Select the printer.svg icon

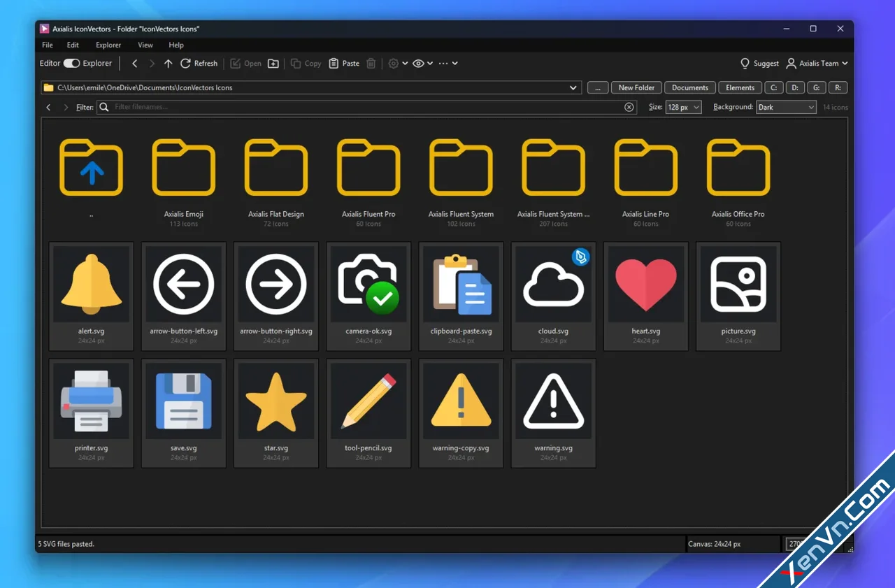92,413
